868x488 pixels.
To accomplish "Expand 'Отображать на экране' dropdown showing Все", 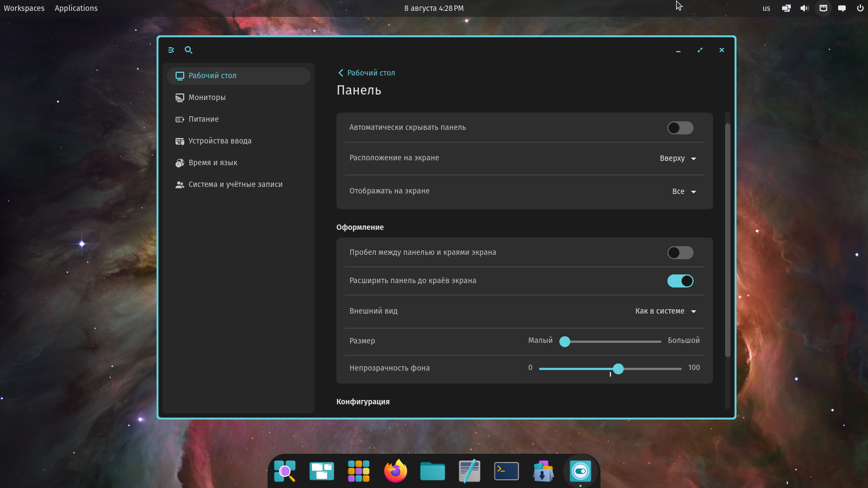I will pos(683,192).
